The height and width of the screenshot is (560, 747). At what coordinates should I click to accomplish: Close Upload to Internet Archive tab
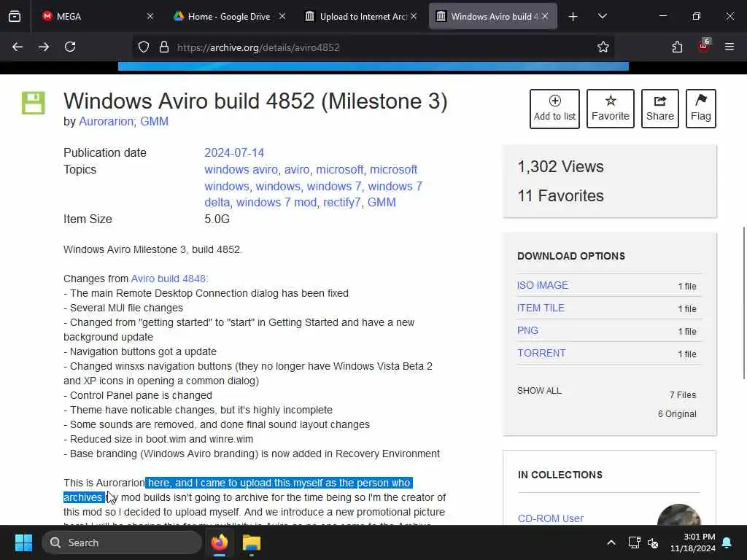point(414,16)
